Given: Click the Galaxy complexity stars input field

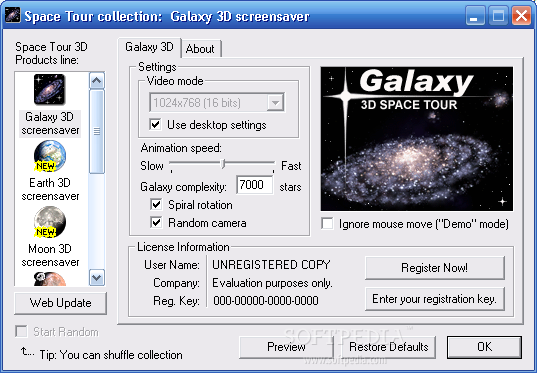Looking at the screenshot, I should tap(254, 185).
